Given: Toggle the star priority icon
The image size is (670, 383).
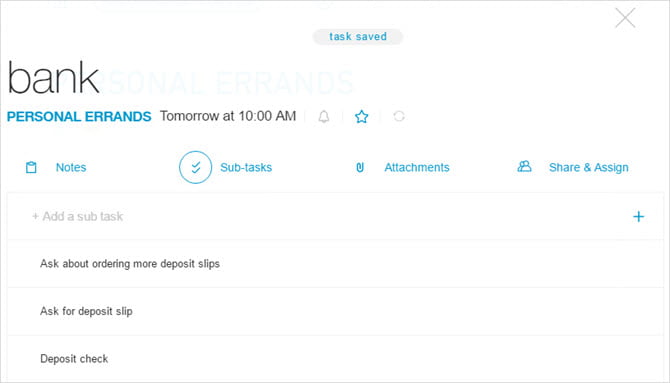Looking at the screenshot, I should coord(361,116).
